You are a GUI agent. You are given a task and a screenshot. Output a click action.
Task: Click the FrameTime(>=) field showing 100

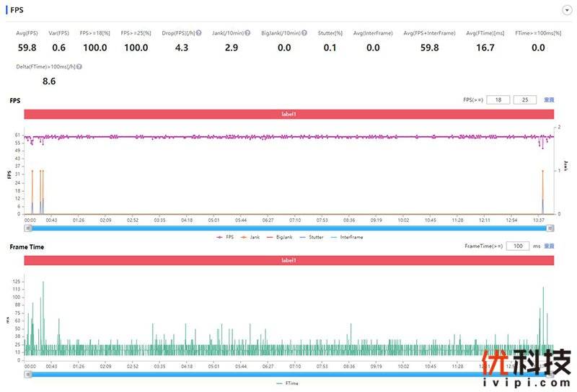pyautogui.click(x=518, y=246)
